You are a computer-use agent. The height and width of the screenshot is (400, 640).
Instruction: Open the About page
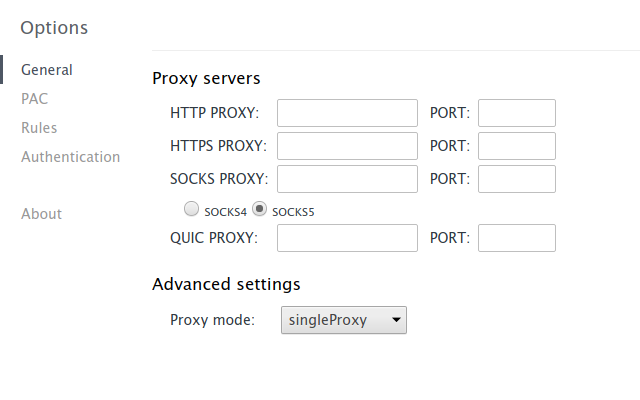pos(41,214)
